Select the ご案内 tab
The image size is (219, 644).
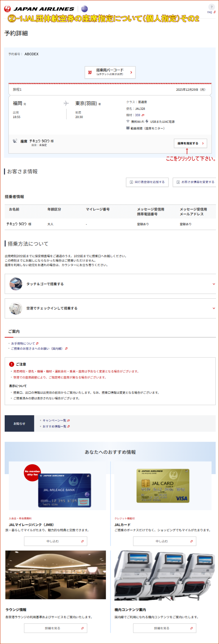coord(14,331)
